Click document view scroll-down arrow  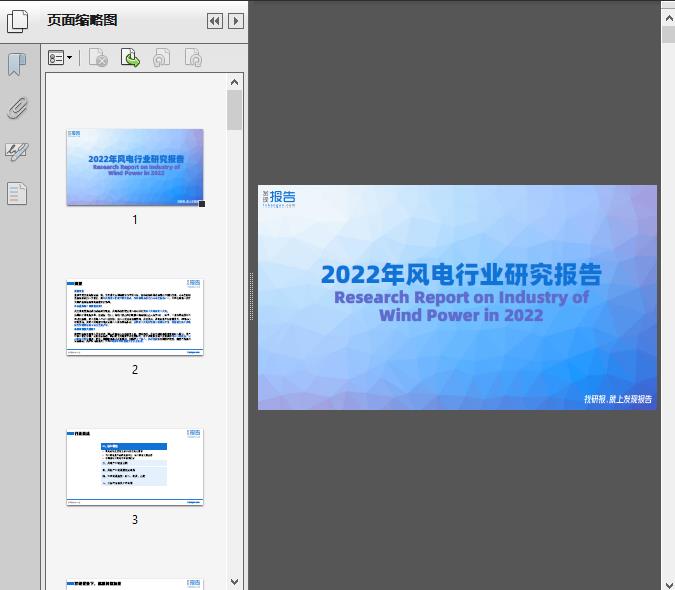click(x=669, y=584)
